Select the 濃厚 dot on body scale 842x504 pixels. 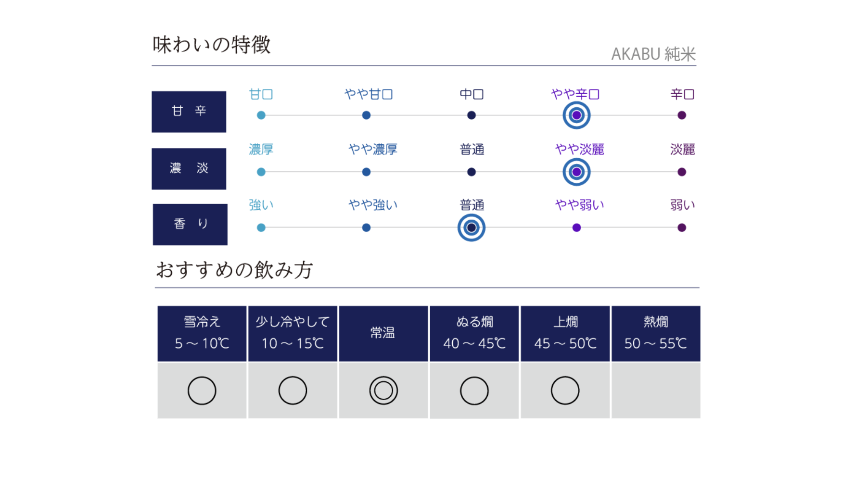(261, 172)
